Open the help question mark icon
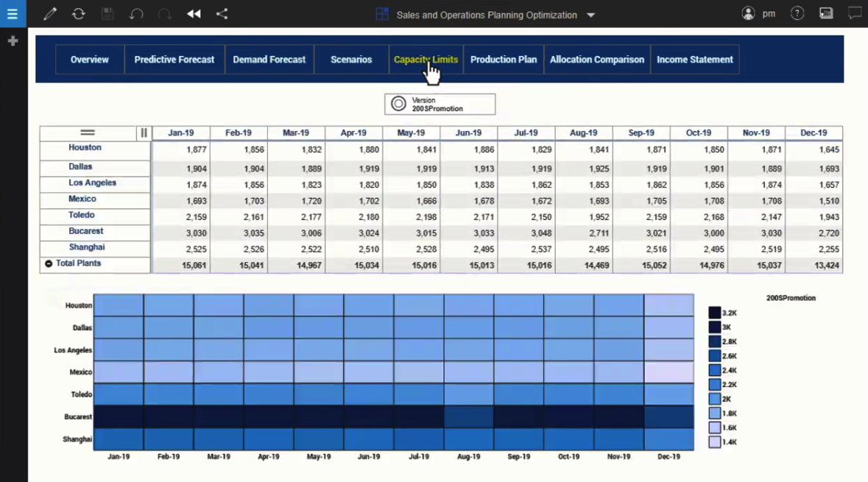868x482 pixels. click(797, 13)
